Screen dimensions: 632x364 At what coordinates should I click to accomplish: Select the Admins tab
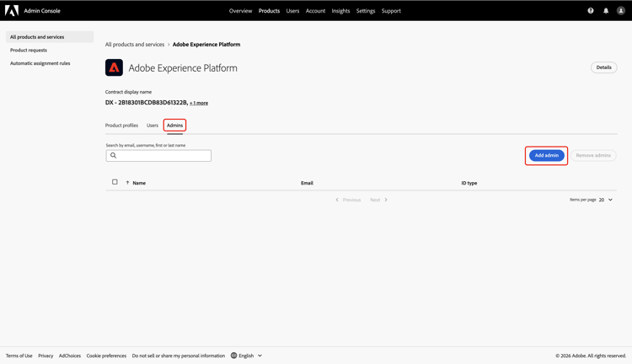pyautogui.click(x=175, y=126)
